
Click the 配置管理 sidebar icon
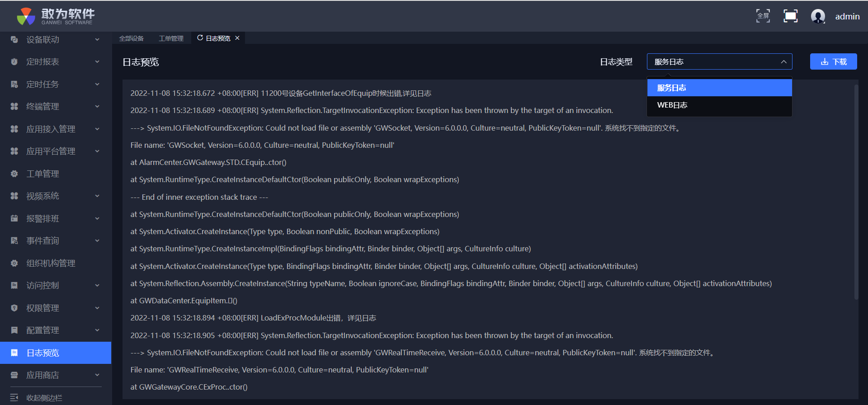(14, 330)
